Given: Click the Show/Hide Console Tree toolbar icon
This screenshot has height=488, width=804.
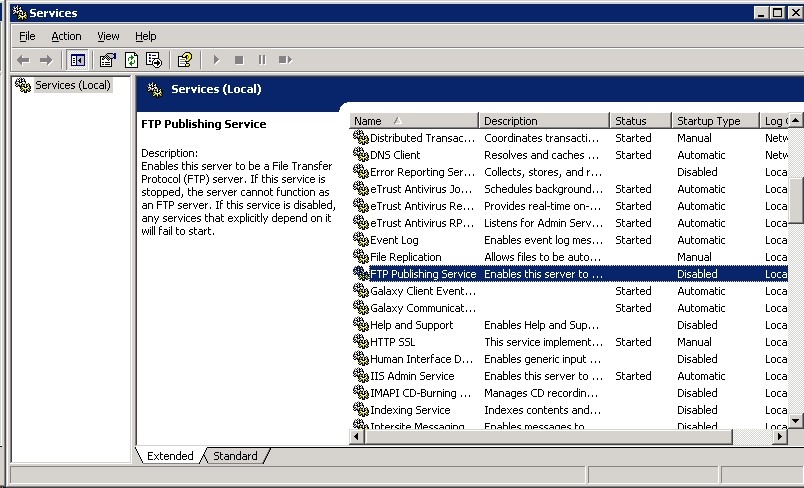Looking at the screenshot, I should [78, 60].
